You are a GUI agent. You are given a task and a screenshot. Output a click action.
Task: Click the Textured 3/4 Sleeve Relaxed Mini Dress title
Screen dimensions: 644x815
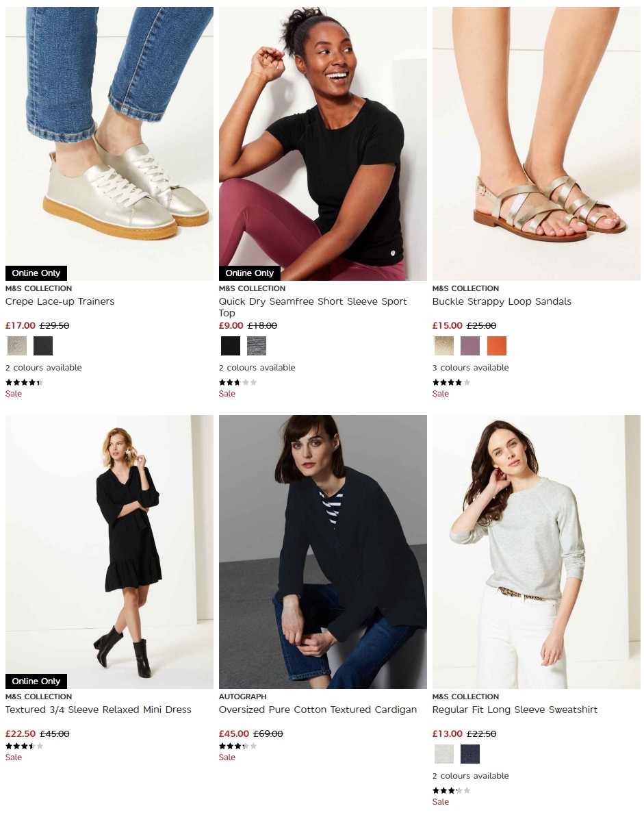98,710
